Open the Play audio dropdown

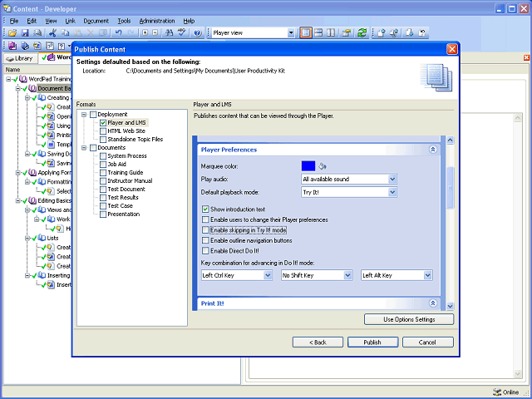point(392,180)
